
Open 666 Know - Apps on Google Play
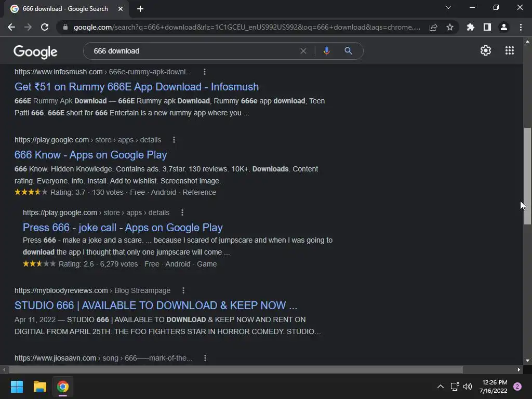(x=90, y=155)
